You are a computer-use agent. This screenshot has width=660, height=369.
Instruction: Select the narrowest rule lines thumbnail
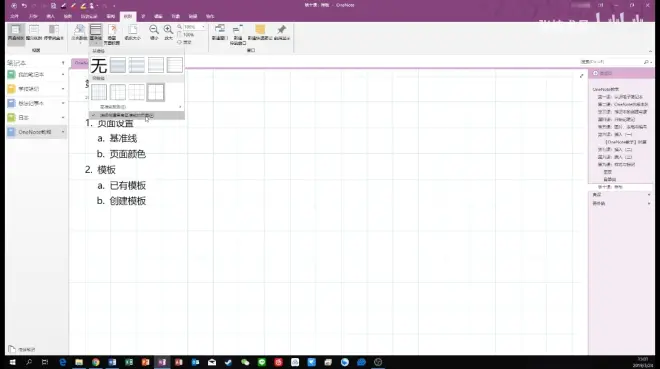pos(118,66)
